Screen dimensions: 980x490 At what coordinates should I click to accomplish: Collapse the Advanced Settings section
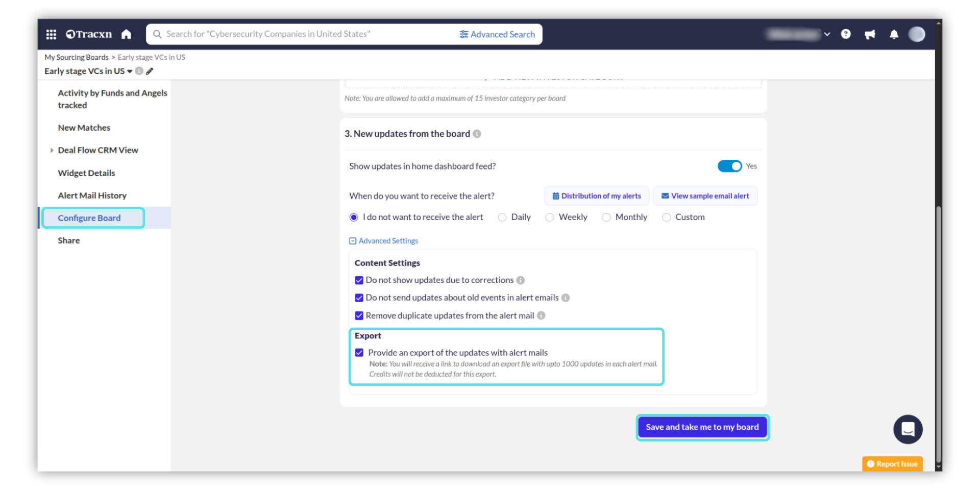click(x=353, y=241)
